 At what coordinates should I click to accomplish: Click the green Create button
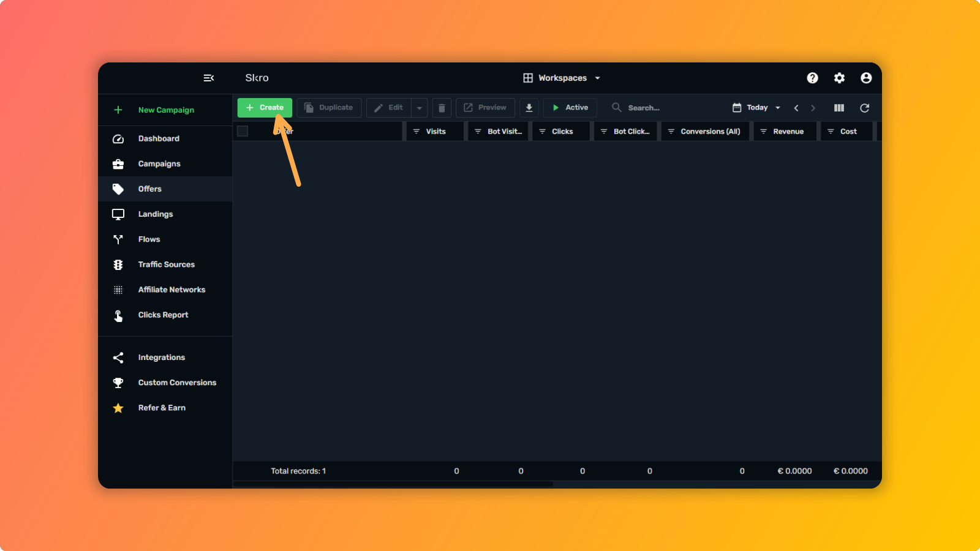pyautogui.click(x=265, y=108)
